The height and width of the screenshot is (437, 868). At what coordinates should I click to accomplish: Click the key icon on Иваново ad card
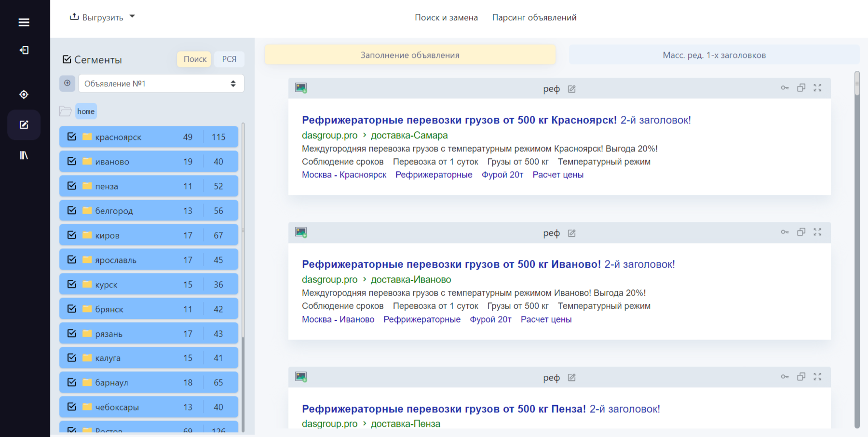785,232
